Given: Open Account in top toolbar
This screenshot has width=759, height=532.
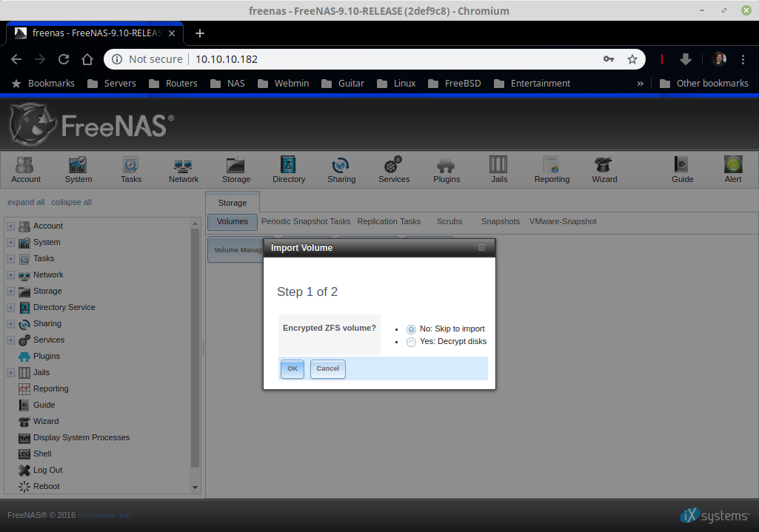Looking at the screenshot, I should [26, 169].
